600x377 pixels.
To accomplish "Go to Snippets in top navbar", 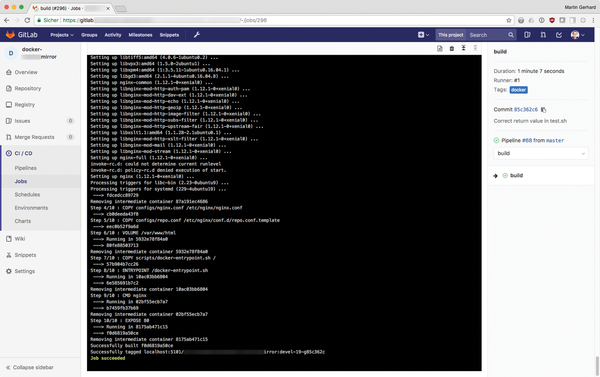I will coord(169,35).
